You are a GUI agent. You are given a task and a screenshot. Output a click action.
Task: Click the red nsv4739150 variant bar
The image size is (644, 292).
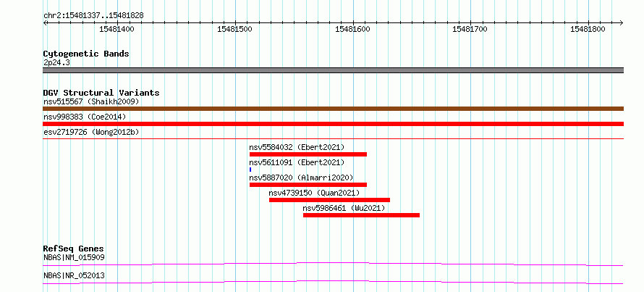329,200
